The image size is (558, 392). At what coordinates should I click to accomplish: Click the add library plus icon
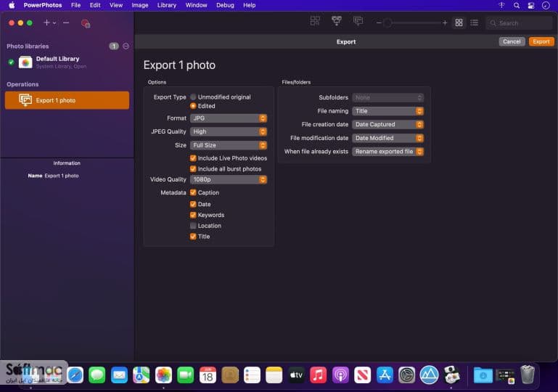(46, 23)
